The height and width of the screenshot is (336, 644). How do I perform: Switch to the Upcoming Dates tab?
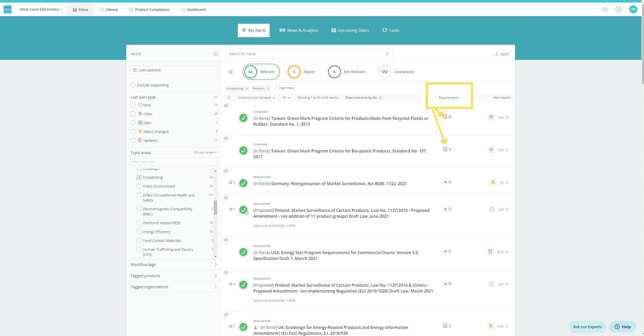pos(350,30)
